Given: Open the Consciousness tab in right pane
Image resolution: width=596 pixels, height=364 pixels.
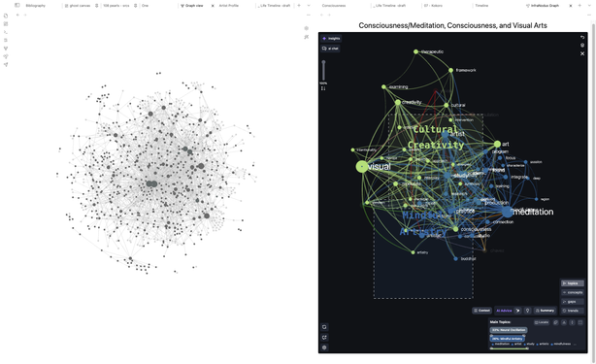Looking at the screenshot, I should [334, 6].
